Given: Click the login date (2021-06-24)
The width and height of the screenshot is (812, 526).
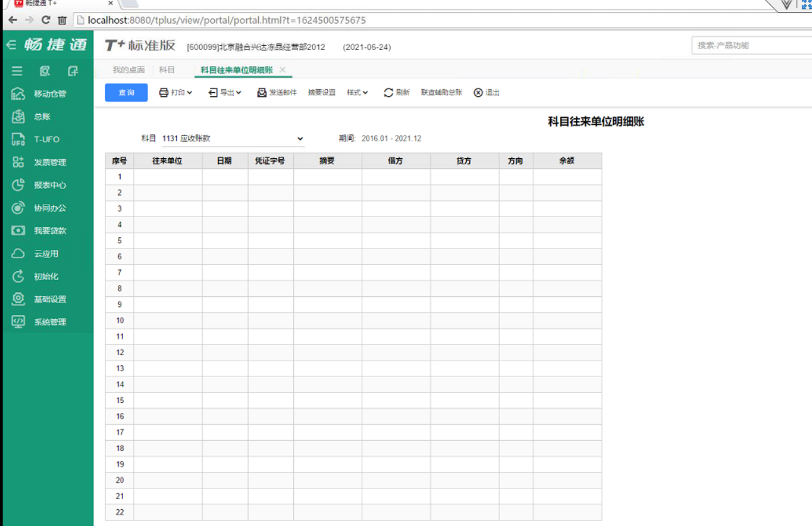Looking at the screenshot, I should coord(367,47).
